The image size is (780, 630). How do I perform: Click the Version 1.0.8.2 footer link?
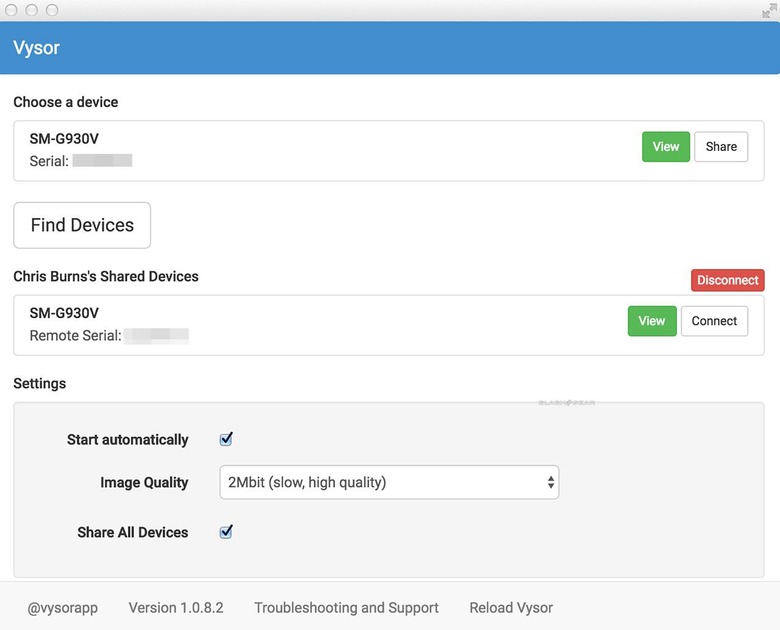pos(176,608)
